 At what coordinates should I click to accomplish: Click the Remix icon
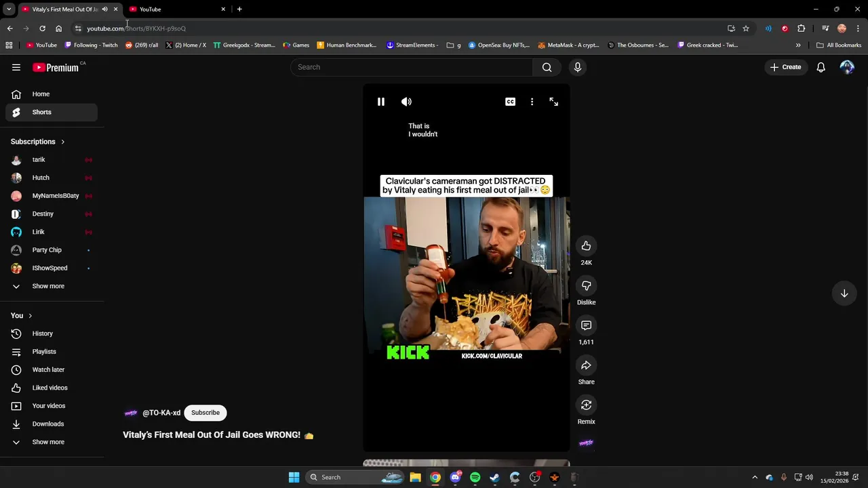[587, 405]
